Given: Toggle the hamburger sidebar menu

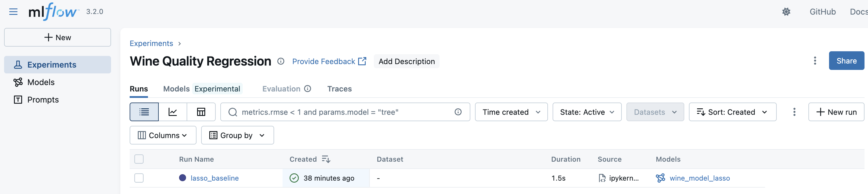Looking at the screenshot, I should click(x=13, y=12).
